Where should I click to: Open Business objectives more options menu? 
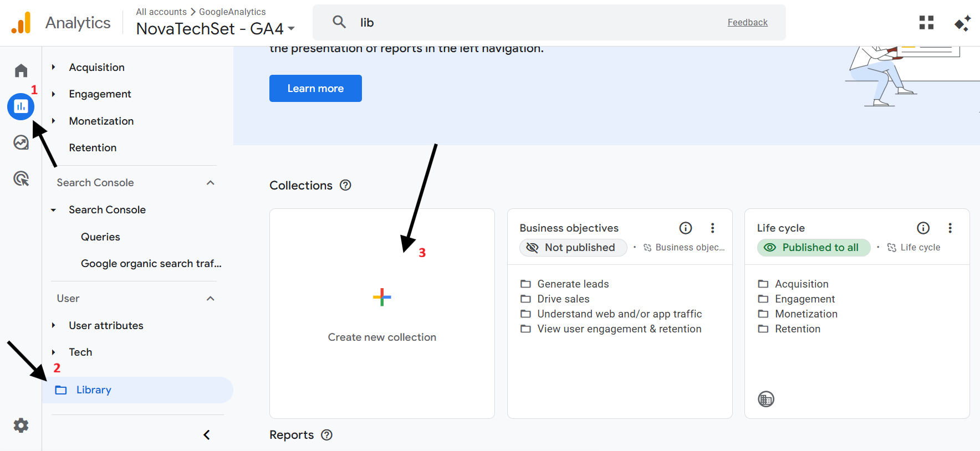pos(713,228)
